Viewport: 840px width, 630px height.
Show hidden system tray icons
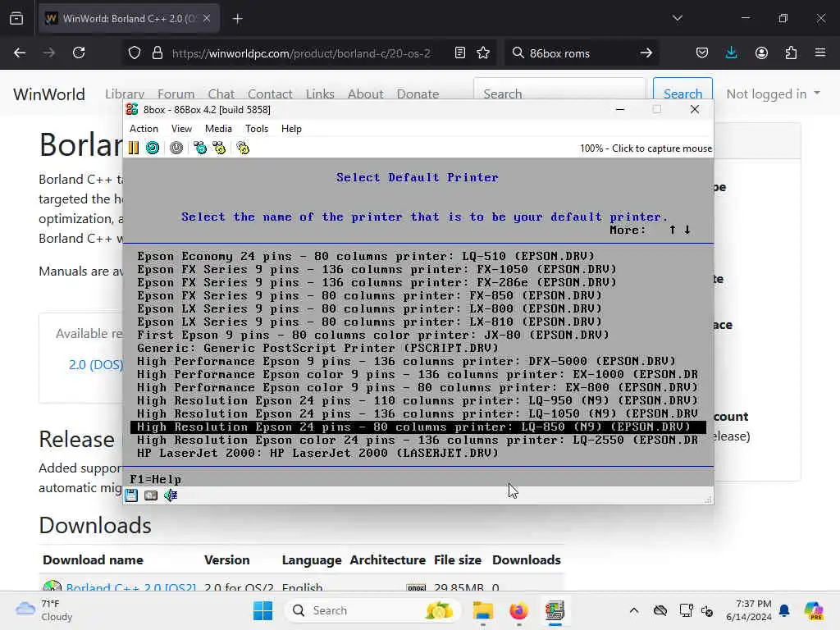[x=634, y=610]
